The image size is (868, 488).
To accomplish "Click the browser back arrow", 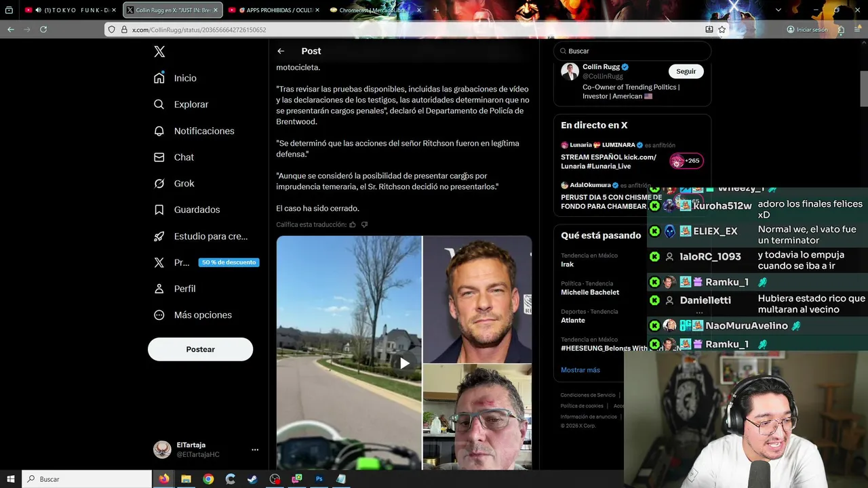I will (x=11, y=29).
